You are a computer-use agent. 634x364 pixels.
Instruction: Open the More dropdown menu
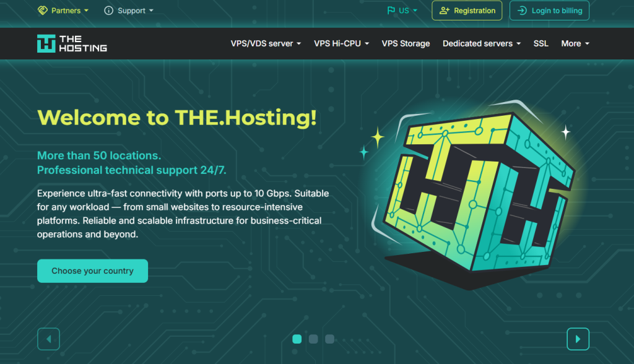[575, 44]
